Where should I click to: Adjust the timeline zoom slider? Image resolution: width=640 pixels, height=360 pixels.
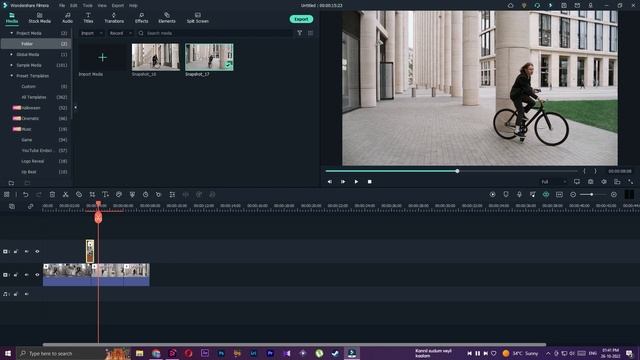pyautogui.click(x=592, y=195)
